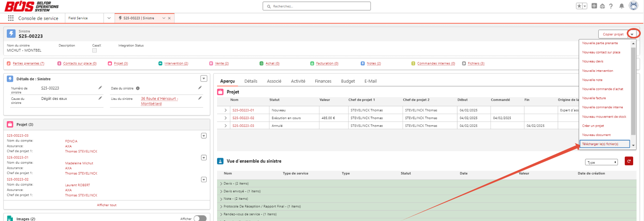The image size is (644, 221).
Task: Click the Recherchez search field
Action: (x=317, y=6)
